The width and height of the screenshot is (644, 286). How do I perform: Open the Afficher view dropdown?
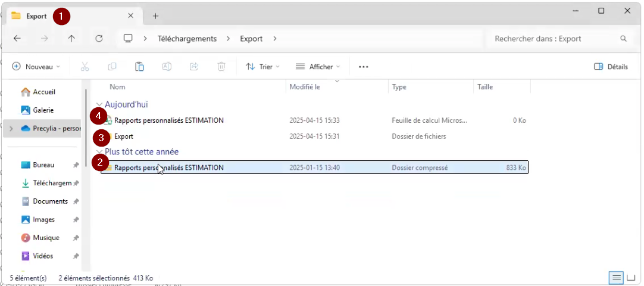click(x=318, y=67)
